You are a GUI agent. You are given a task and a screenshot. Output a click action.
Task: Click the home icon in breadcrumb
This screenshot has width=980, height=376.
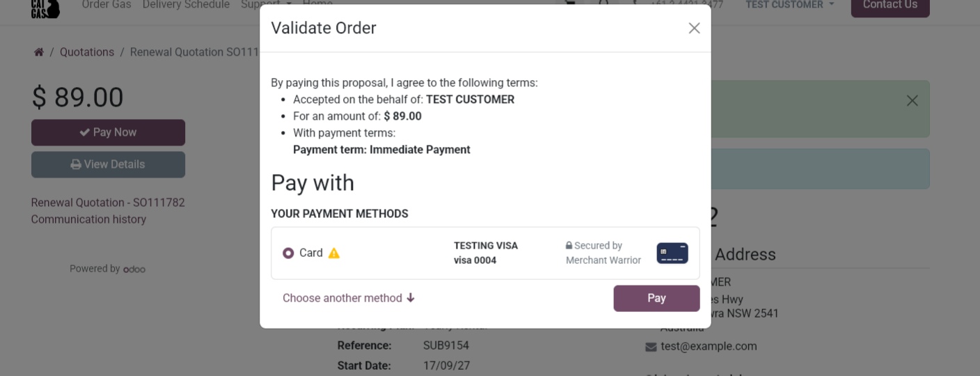(x=39, y=52)
